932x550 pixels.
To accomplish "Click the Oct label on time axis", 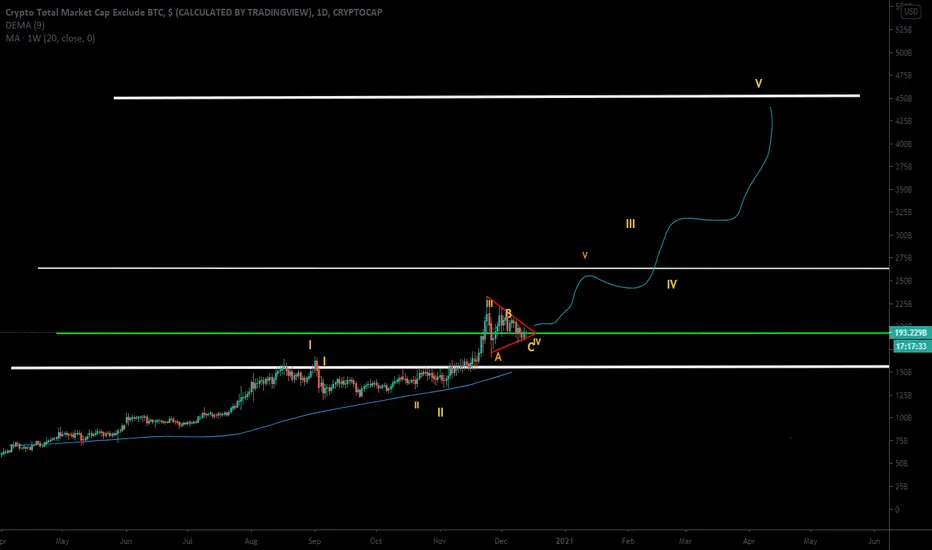I will [376, 541].
